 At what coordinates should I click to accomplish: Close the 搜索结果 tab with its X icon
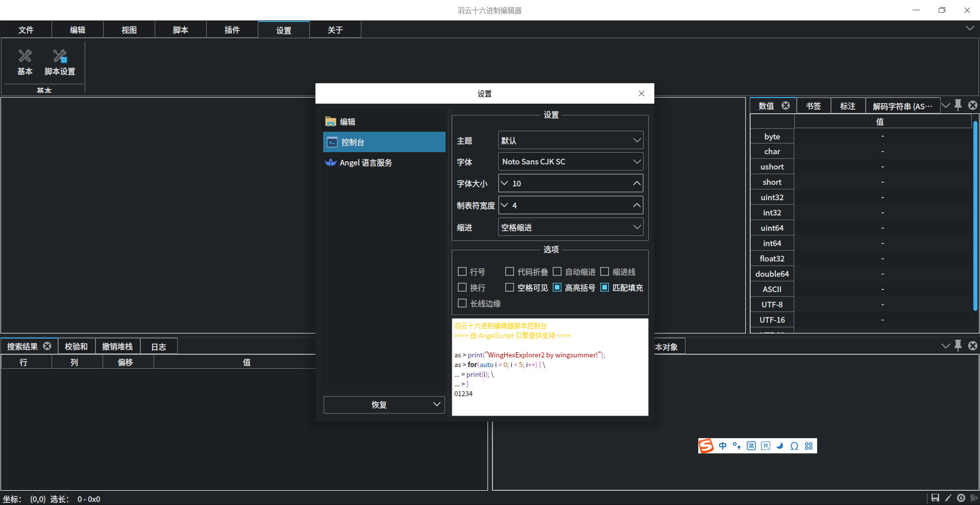(x=47, y=346)
